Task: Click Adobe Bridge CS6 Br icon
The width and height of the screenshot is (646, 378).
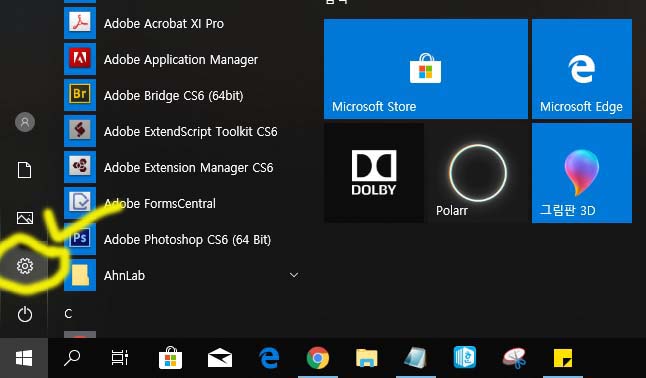Action: (80, 95)
